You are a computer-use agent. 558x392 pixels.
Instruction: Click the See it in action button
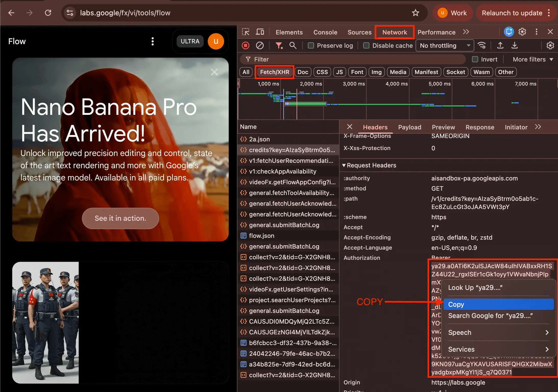(x=120, y=218)
